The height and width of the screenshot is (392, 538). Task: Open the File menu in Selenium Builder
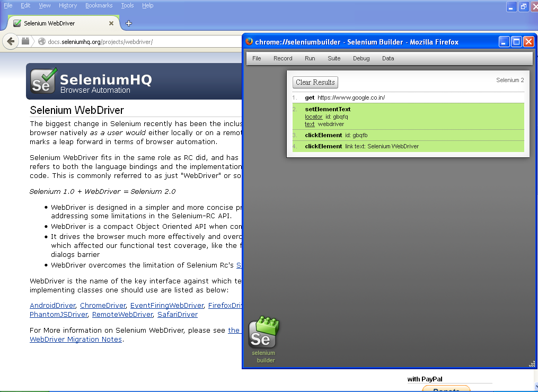257,58
